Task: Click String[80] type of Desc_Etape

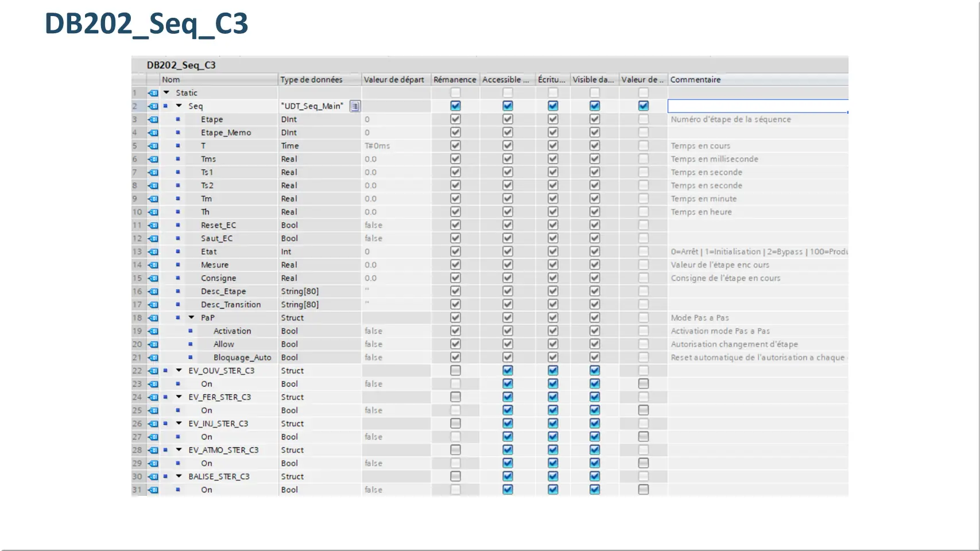Action: [300, 292]
